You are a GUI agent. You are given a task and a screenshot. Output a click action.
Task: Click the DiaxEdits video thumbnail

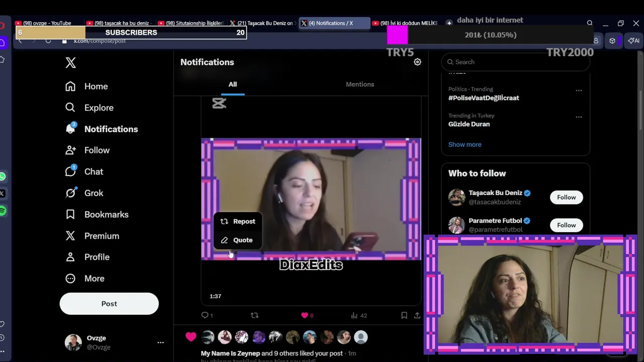(x=311, y=199)
